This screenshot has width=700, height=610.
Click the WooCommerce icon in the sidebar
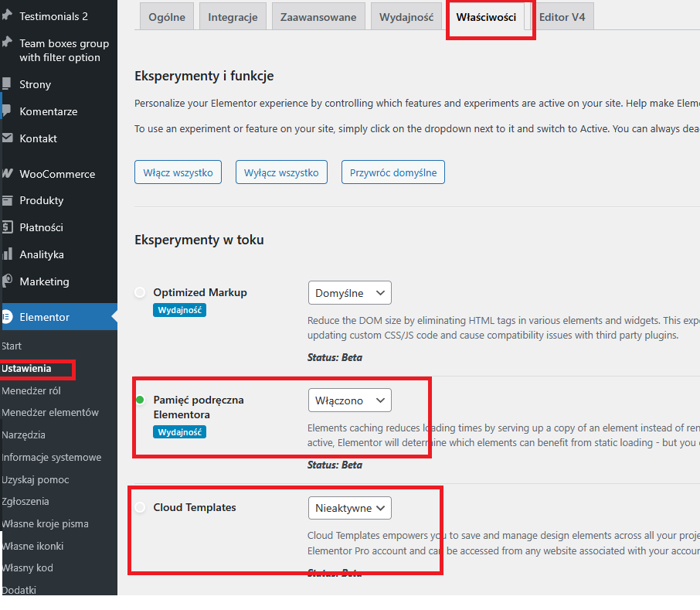7,174
